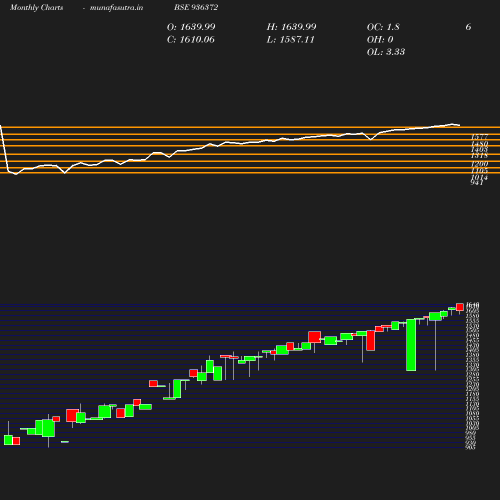Select the final red candlestick at far right

click(x=460, y=307)
